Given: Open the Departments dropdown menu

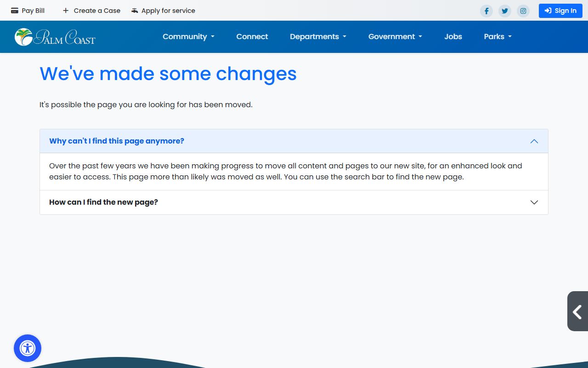Looking at the screenshot, I should pos(318,37).
